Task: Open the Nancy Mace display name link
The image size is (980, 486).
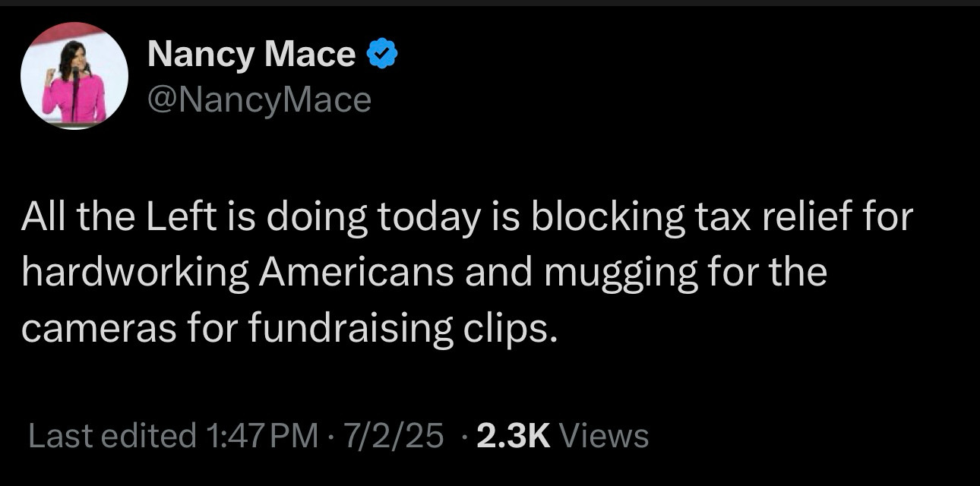Action: coord(251,54)
